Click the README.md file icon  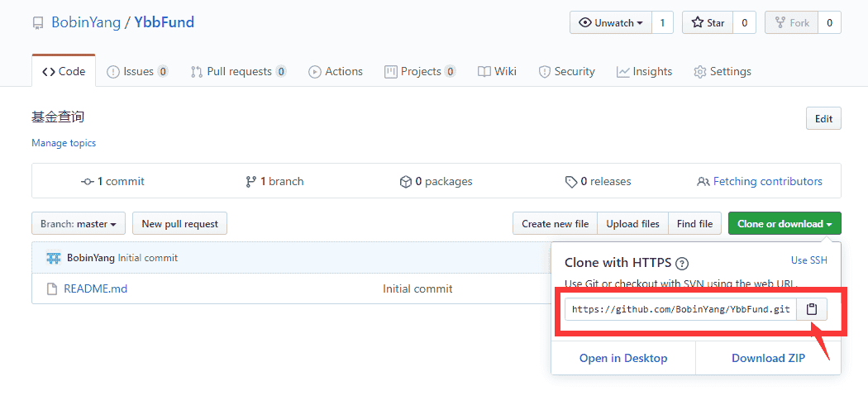point(52,288)
